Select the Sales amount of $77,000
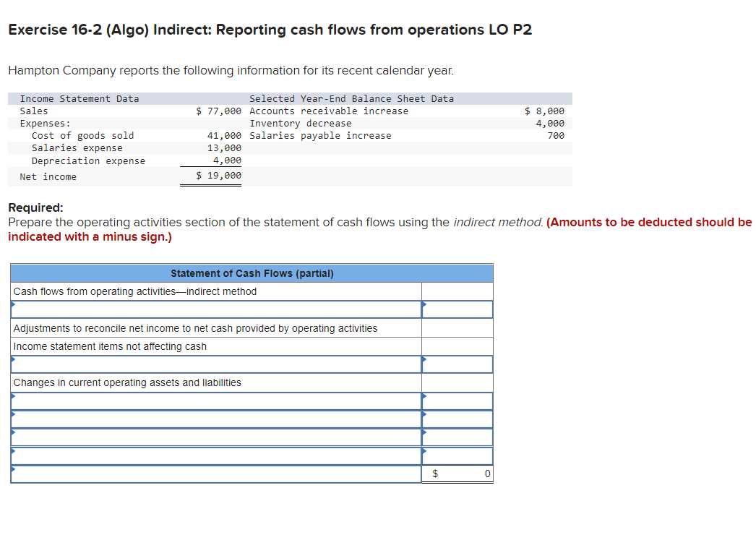Image resolution: width=756 pixels, height=553 pixels. click(x=218, y=111)
